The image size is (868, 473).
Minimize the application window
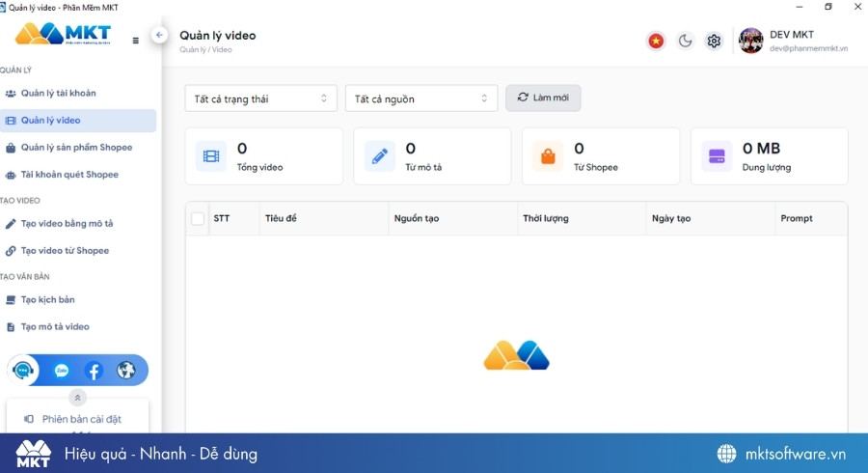pos(799,7)
